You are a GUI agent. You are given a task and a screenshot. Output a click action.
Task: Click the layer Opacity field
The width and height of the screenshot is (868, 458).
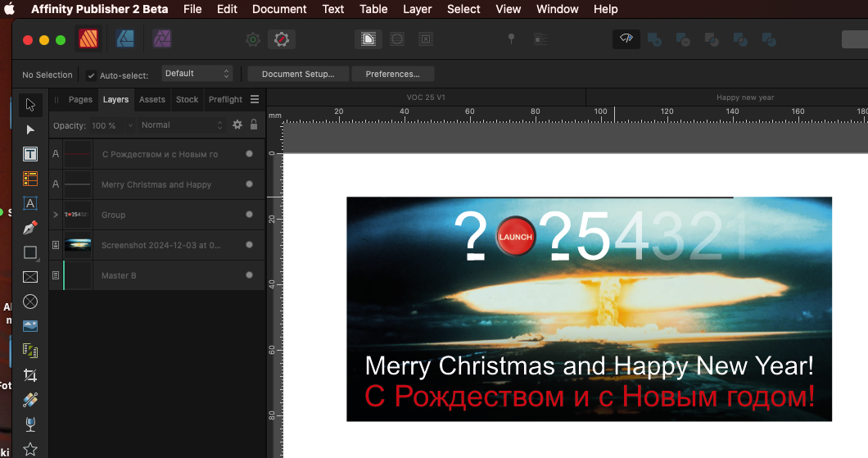coord(112,125)
